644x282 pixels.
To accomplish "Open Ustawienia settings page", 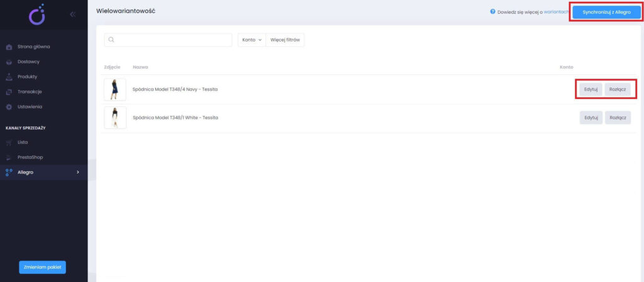I will tap(30, 107).
